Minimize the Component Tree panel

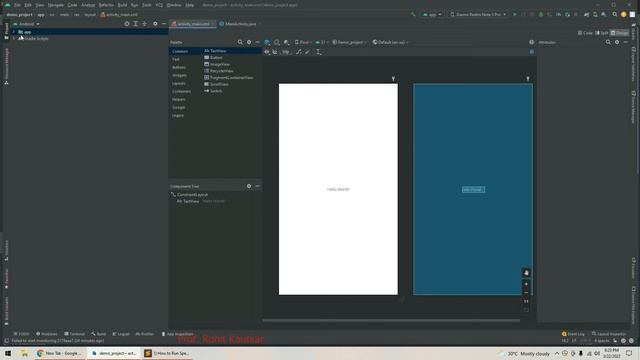pyautogui.click(x=258, y=186)
